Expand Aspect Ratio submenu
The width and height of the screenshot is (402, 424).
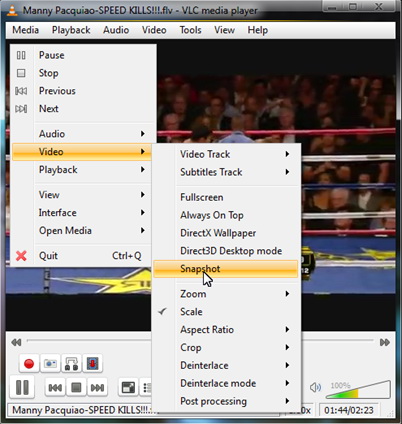(225, 330)
